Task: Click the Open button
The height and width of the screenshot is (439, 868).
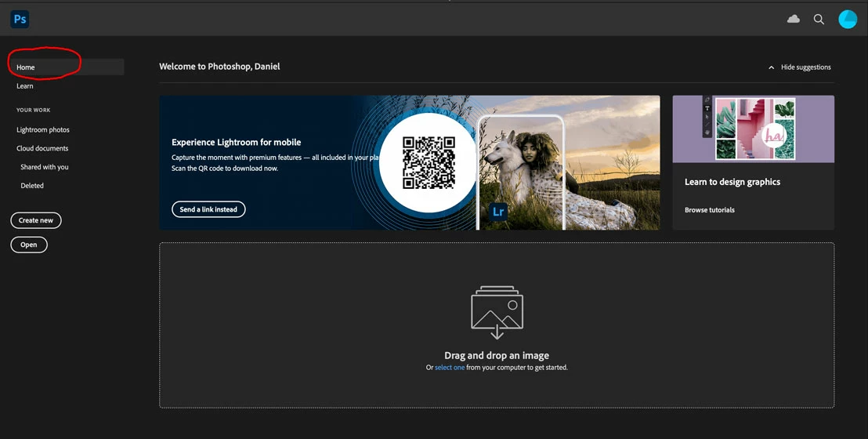Action: 29,245
